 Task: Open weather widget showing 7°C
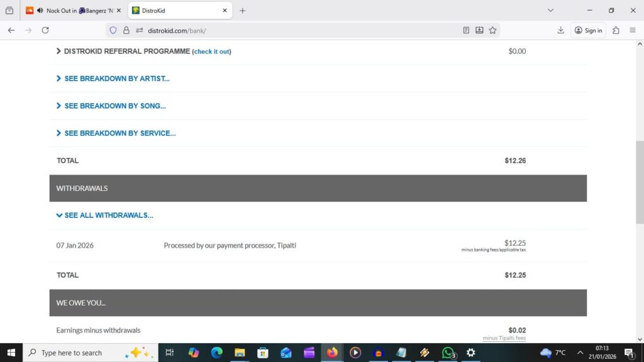tap(553, 353)
